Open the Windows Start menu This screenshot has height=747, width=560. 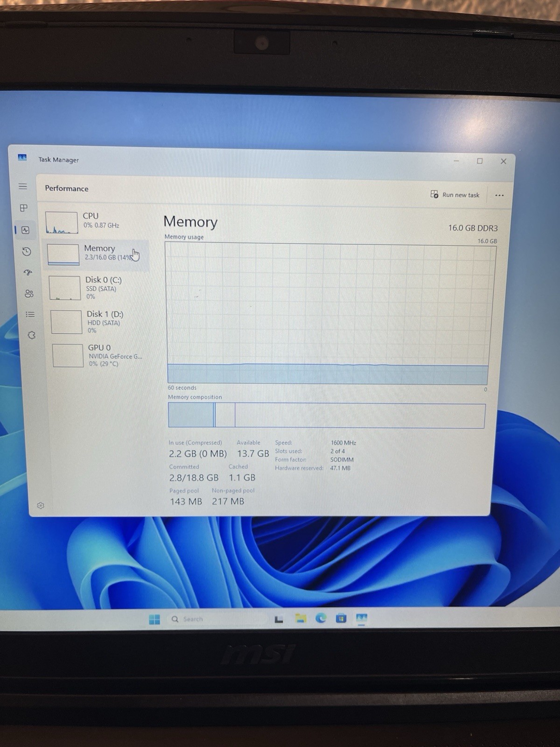[154, 619]
